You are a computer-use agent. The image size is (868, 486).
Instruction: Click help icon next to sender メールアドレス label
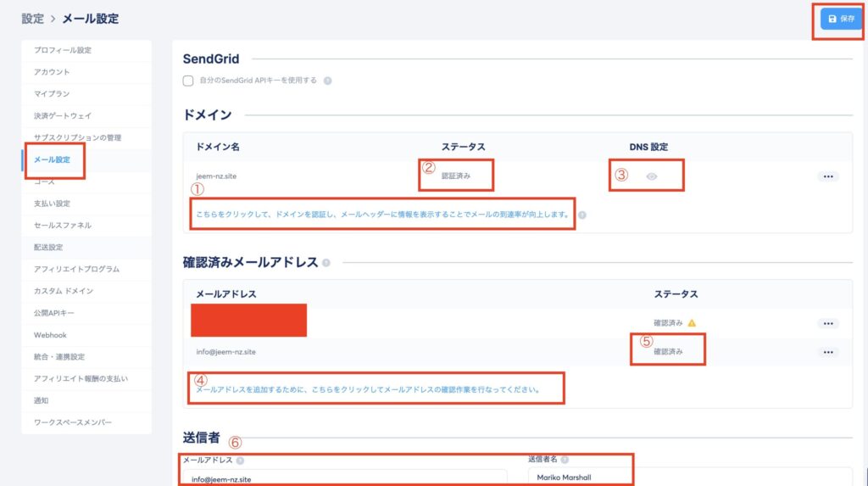pyautogui.click(x=240, y=461)
